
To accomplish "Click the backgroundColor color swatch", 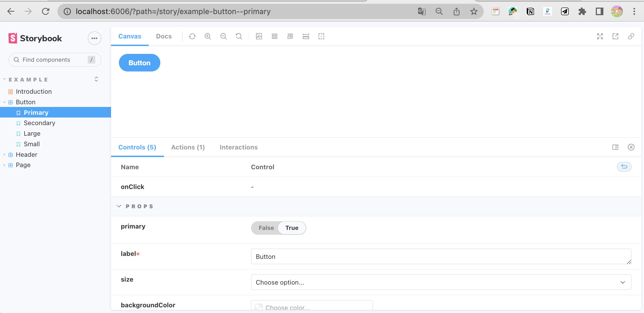I will 259,307.
